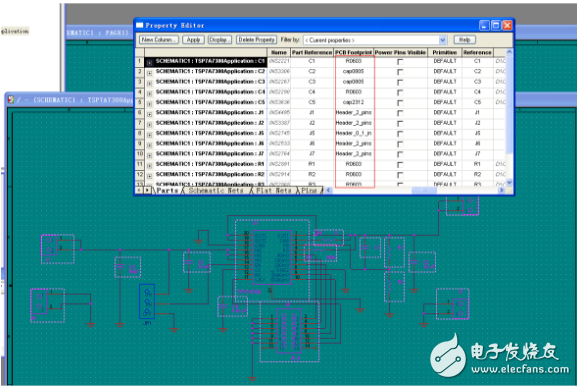Select the R1 part reference cell
This screenshot has height=386, width=578.
coord(312,164)
